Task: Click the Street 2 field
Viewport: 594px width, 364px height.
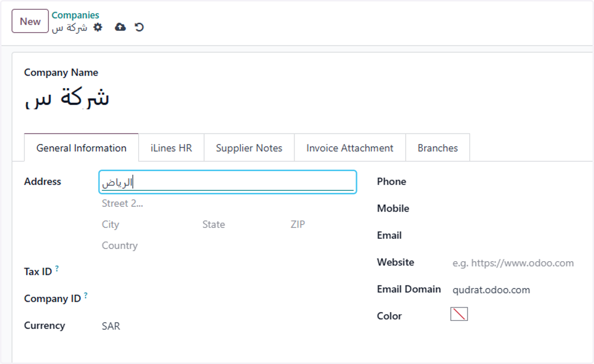Action: [x=228, y=203]
